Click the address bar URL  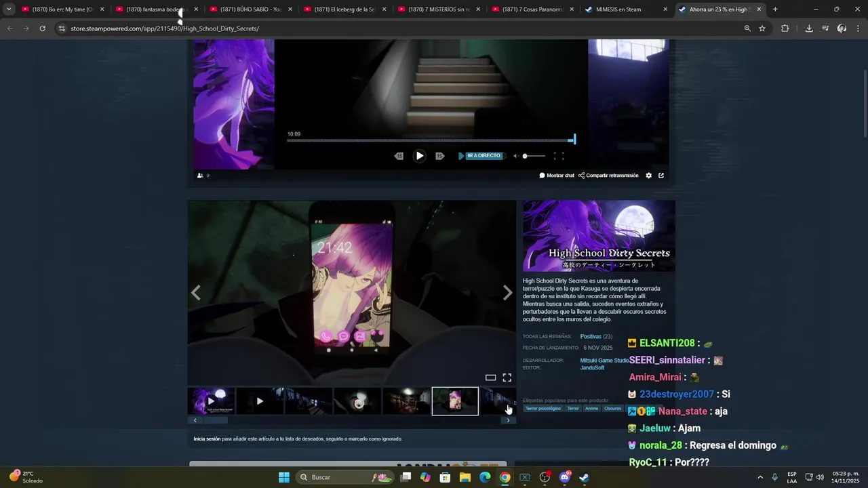tap(165, 28)
